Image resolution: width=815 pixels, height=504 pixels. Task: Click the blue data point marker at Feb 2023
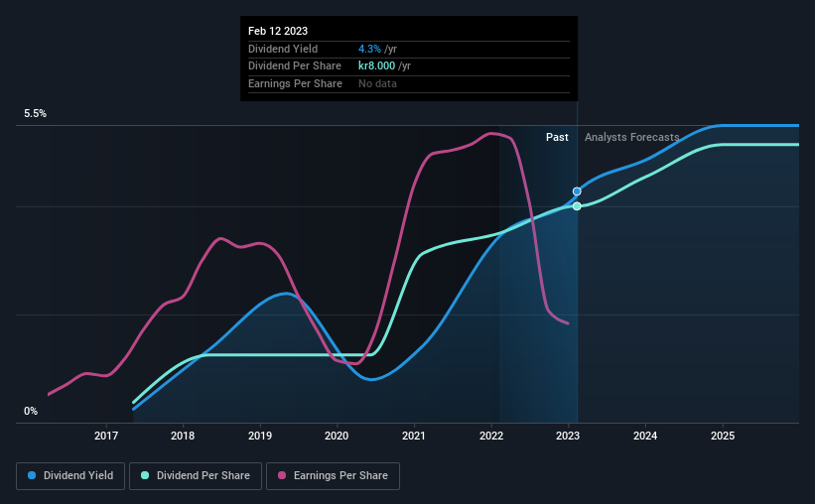[x=577, y=191]
